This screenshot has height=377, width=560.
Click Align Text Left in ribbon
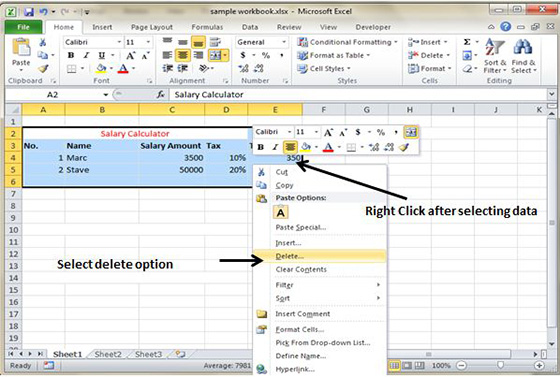(167, 55)
